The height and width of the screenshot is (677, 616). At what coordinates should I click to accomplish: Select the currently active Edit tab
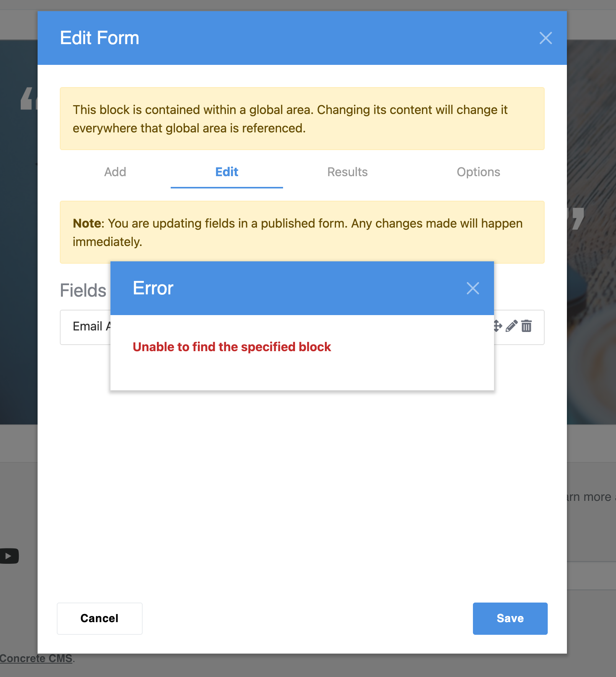226,172
